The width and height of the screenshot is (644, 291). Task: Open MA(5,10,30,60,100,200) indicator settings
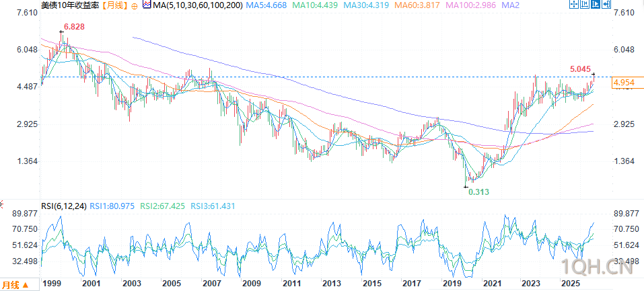[197, 6]
